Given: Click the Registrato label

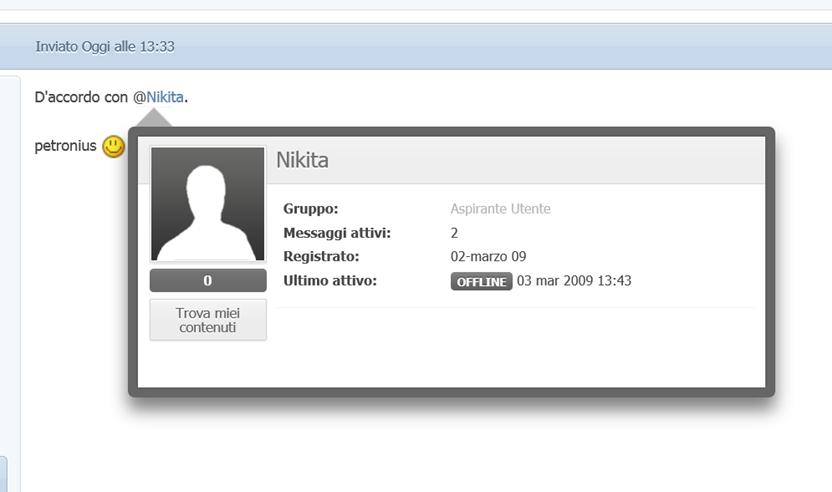Looking at the screenshot, I should 321,257.
